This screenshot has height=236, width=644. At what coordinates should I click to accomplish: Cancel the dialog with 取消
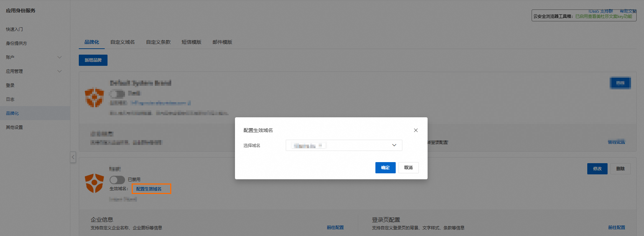point(408,168)
